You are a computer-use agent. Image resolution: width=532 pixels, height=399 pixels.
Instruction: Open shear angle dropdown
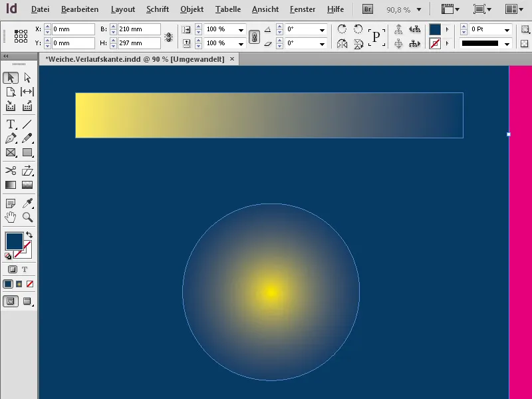322,44
